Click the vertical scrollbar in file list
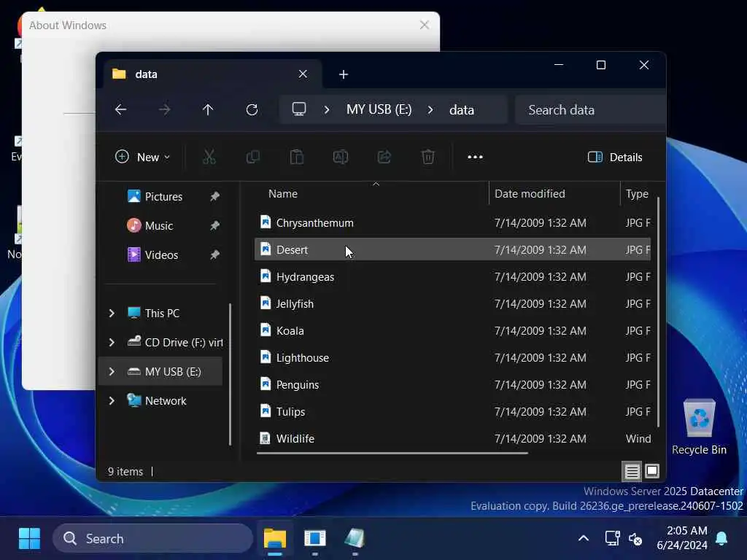The image size is (747, 560). [x=659, y=312]
